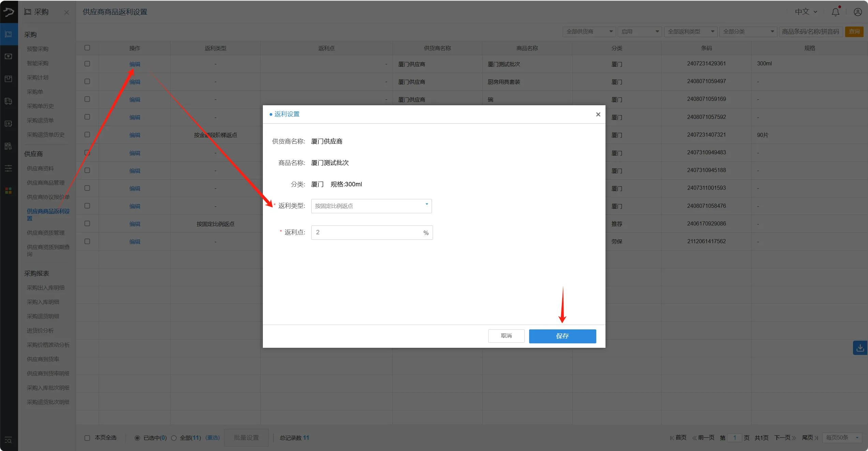The image size is (868, 451).
Task: Open the search list icon at sidebar bottom
Action: [x=9, y=440]
